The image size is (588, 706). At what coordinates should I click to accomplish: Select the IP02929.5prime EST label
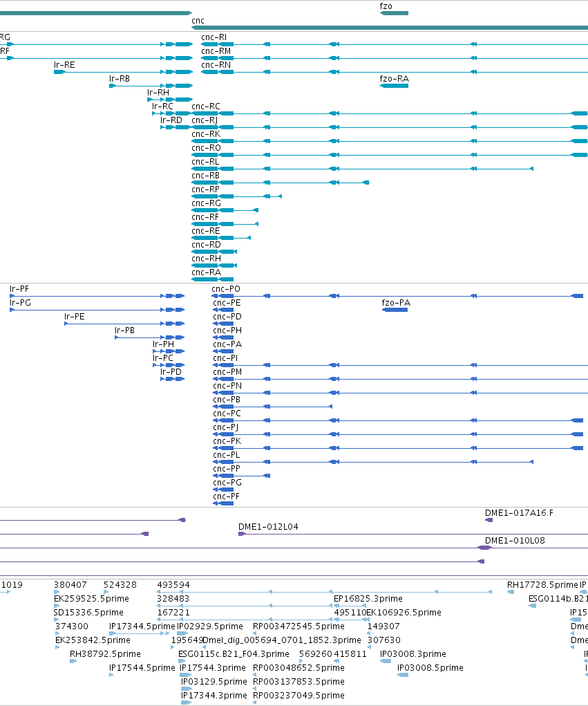pyautogui.click(x=209, y=626)
